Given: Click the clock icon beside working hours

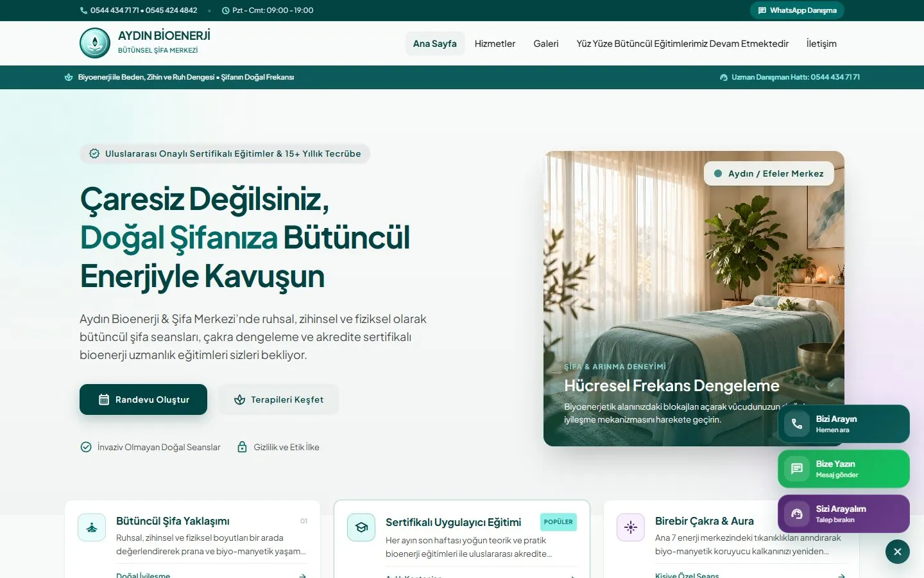Looking at the screenshot, I should (226, 10).
